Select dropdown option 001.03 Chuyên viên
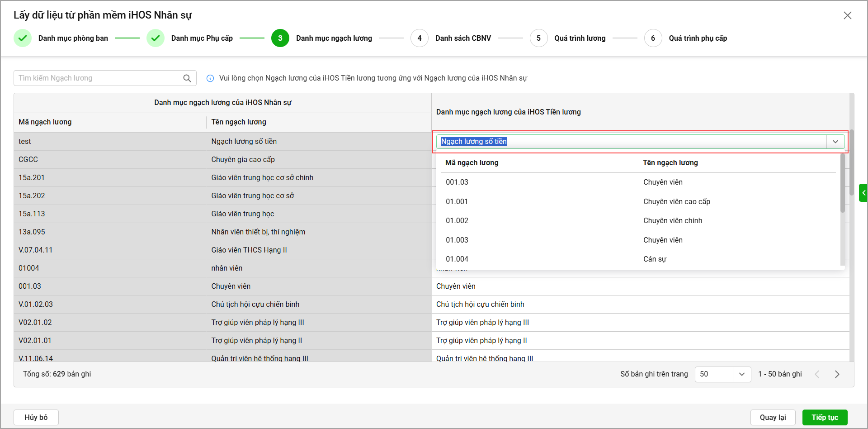The width and height of the screenshot is (868, 429). 638,182
